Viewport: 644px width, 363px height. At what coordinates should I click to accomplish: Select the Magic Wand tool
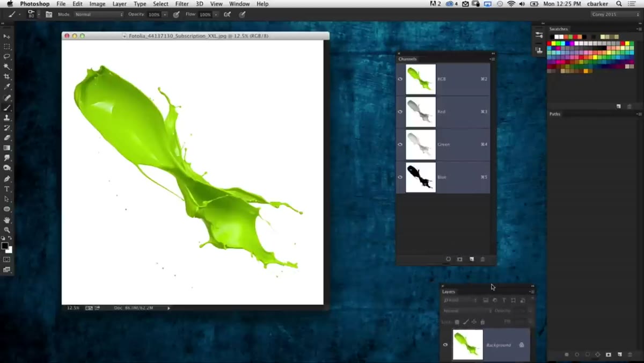[x=7, y=67]
